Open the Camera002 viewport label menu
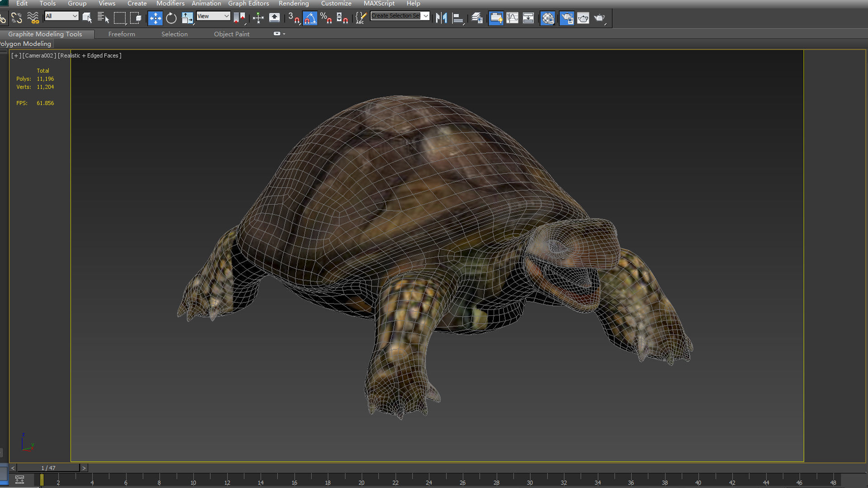Image resolution: width=868 pixels, height=488 pixels. click(39, 56)
